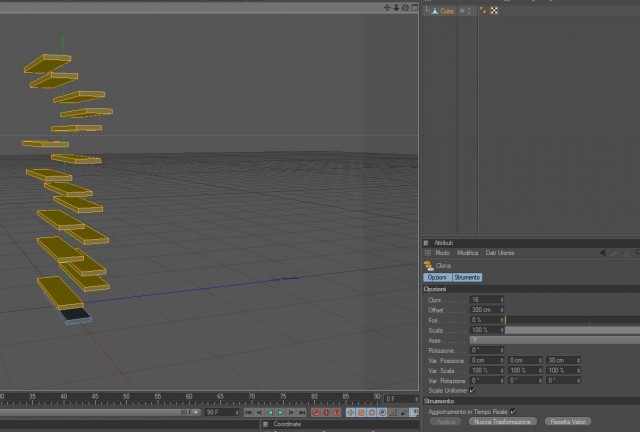Select the phong tag on Cubo
This screenshot has height=432, width=640.
(483, 11)
